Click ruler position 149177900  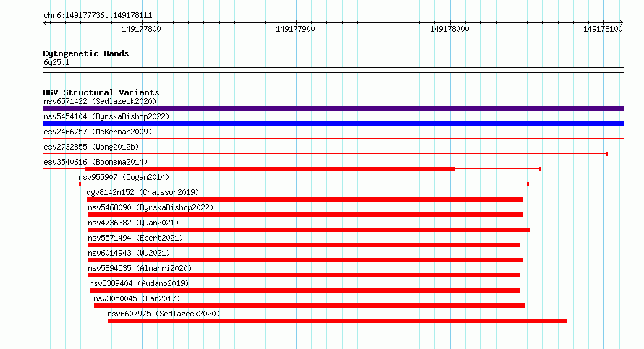295,29
